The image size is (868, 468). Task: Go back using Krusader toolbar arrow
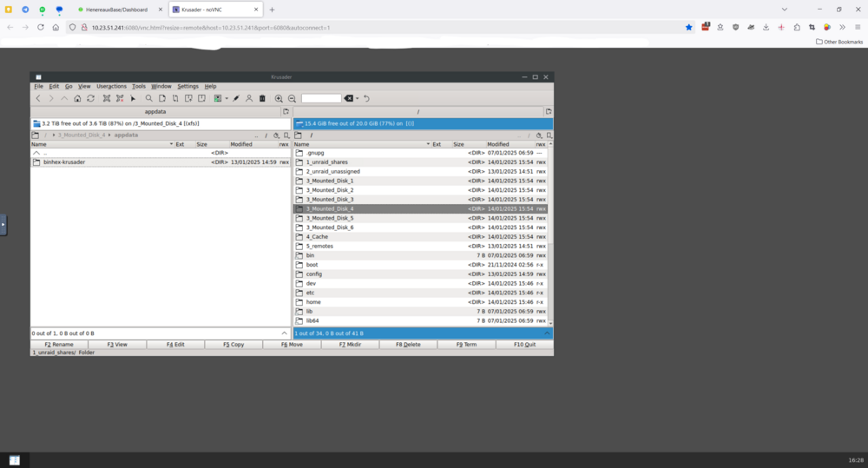click(38, 99)
